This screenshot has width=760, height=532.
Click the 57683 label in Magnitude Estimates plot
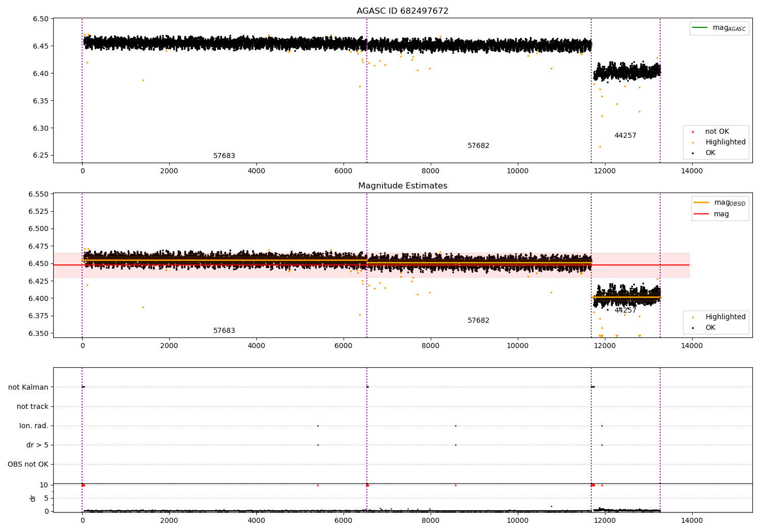[224, 331]
